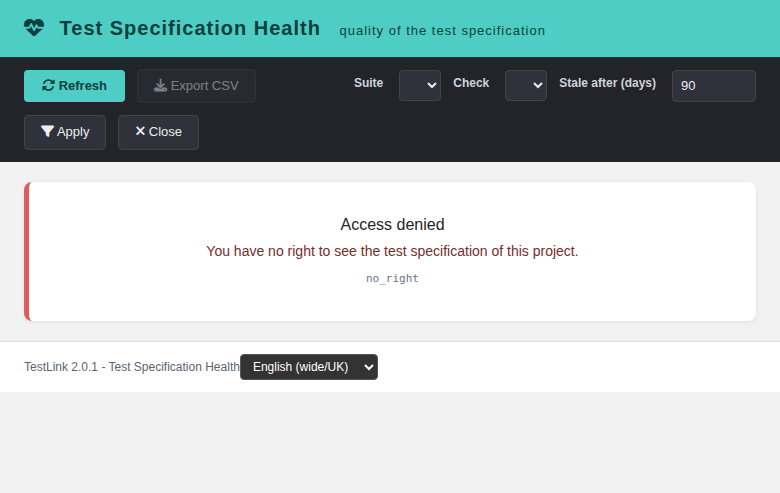Click the heartbeat icon in the header

click(x=34, y=27)
